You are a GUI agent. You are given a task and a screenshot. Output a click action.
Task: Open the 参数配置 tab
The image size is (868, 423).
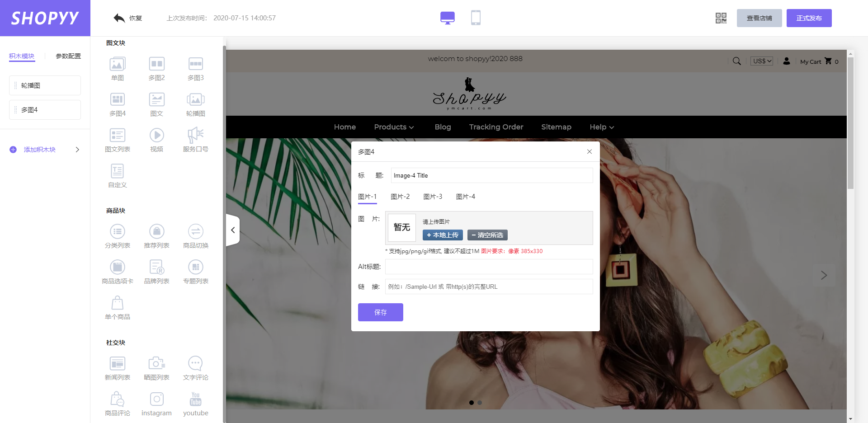tap(68, 56)
